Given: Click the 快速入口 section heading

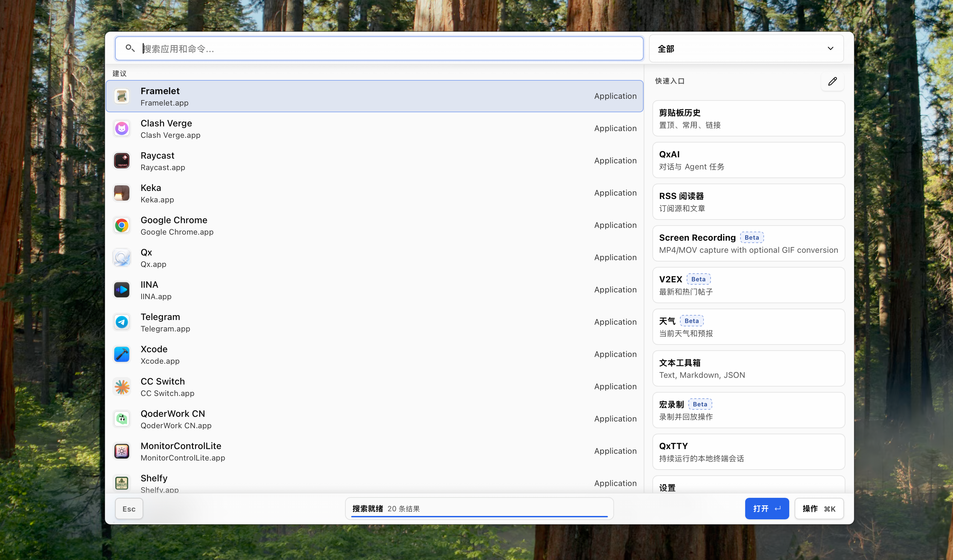Looking at the screenshot, I should [x=670, y=81].
